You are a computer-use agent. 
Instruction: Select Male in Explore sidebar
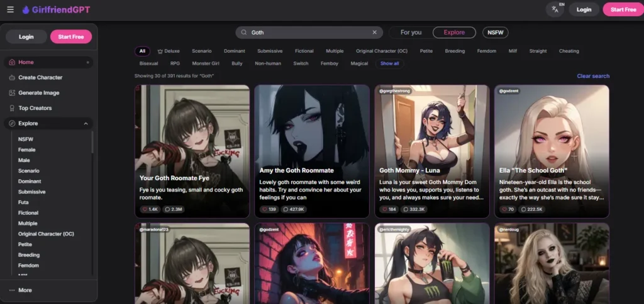(24, 160)
